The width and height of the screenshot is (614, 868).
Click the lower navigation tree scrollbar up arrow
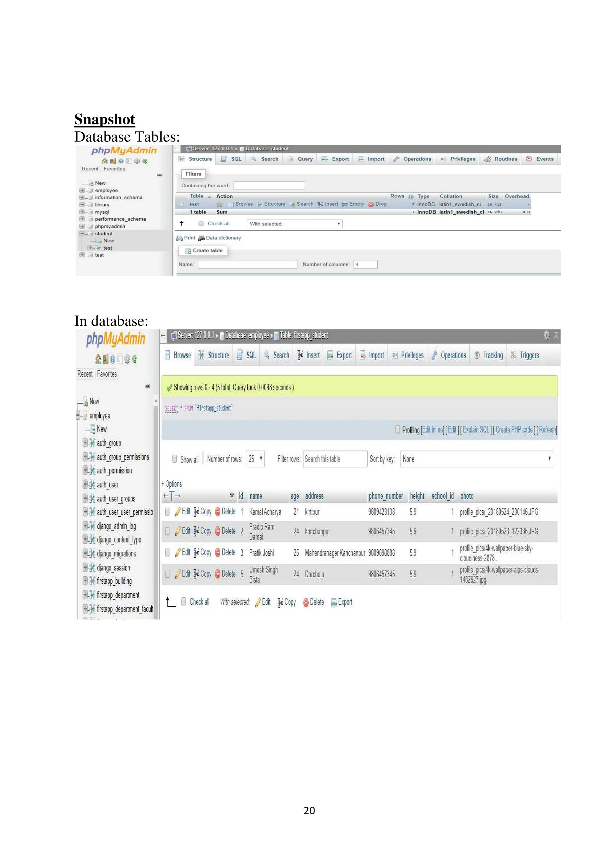point(156,400)
